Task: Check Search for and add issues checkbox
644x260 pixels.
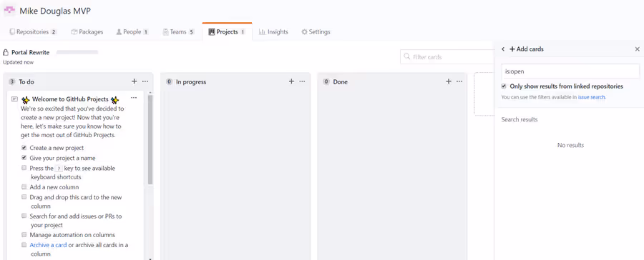Action: click(x=24, y=216)
